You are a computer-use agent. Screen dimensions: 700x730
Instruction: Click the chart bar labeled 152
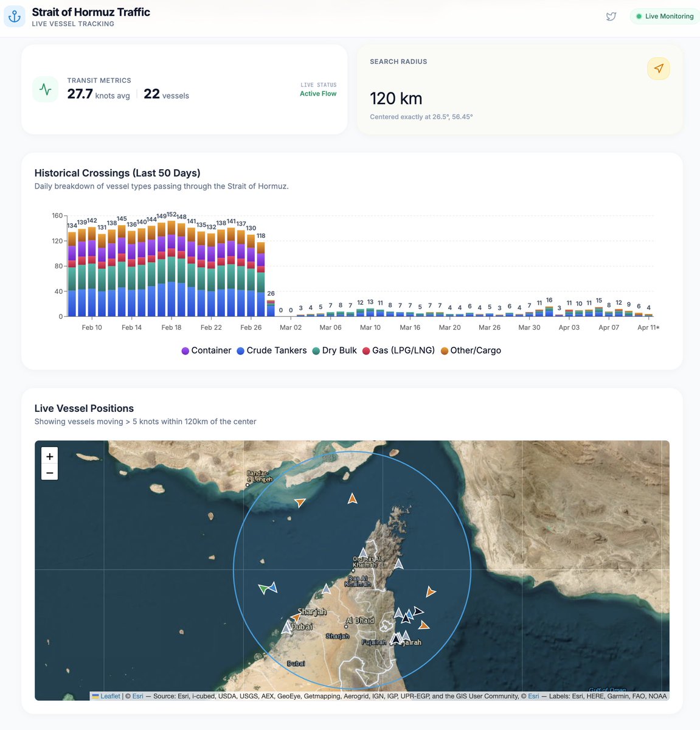(x=172, y=268)
